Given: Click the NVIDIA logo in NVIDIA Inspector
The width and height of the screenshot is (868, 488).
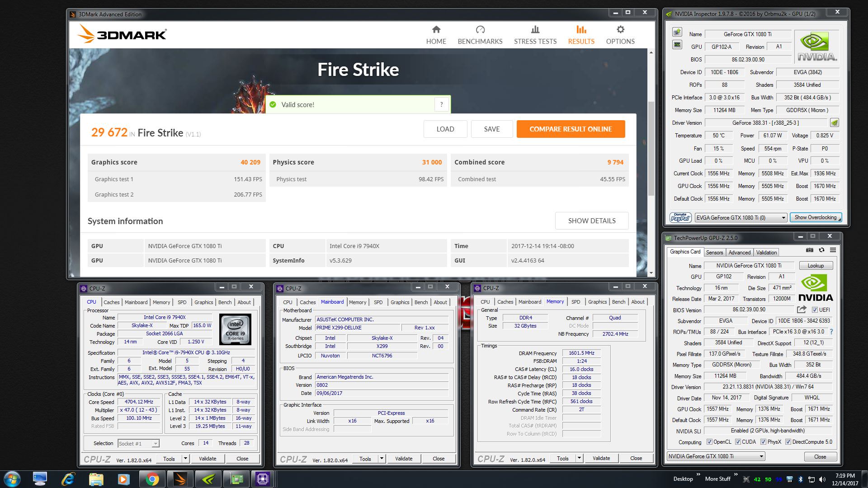Looking at the screenshot, I should (x=816, y=47).
